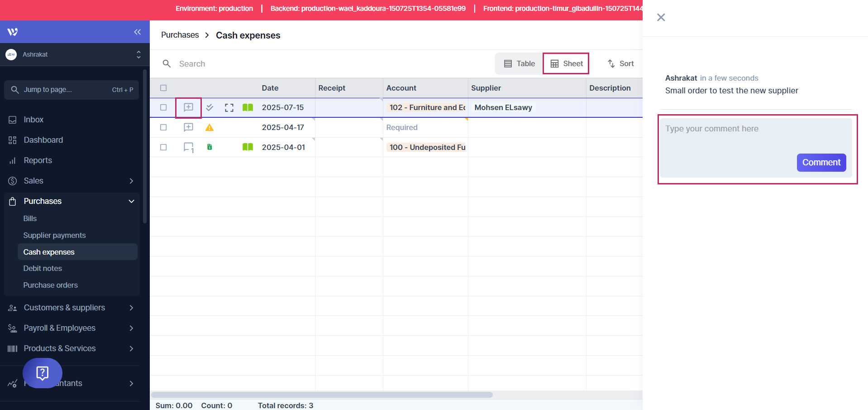Click the Comment submit button

[821, 163]
